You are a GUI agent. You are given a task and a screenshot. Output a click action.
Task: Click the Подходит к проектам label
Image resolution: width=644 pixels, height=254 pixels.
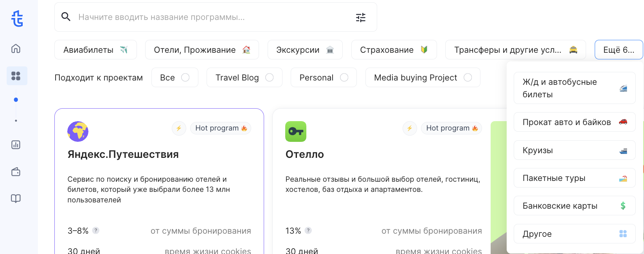(x=99, y=77)
